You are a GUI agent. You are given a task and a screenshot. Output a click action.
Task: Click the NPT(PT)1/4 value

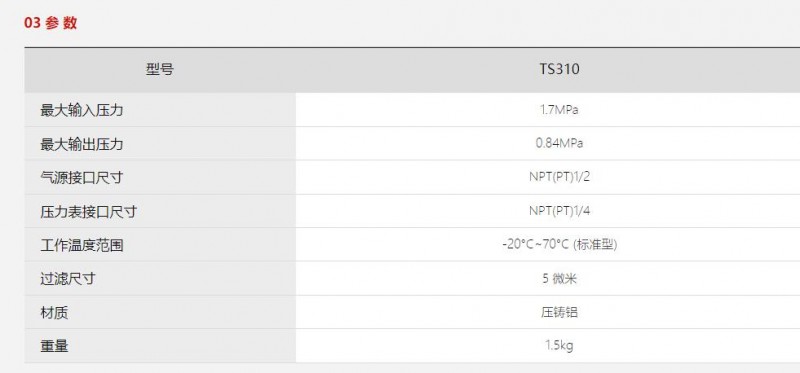pyautogui.click(x=559, y=211)
